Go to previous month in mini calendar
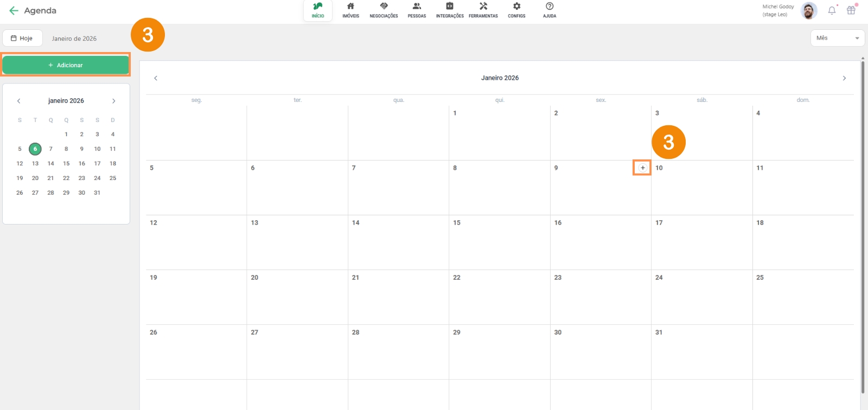The height and width of the screenshot is (410, 868). coord(19,101)
